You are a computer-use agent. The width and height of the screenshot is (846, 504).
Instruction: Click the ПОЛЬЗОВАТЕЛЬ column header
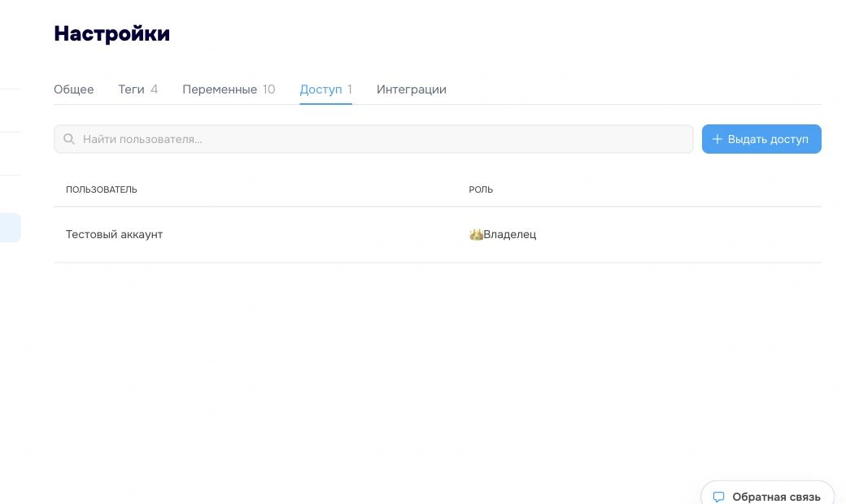pyautogui.click(x=102, y=189)
